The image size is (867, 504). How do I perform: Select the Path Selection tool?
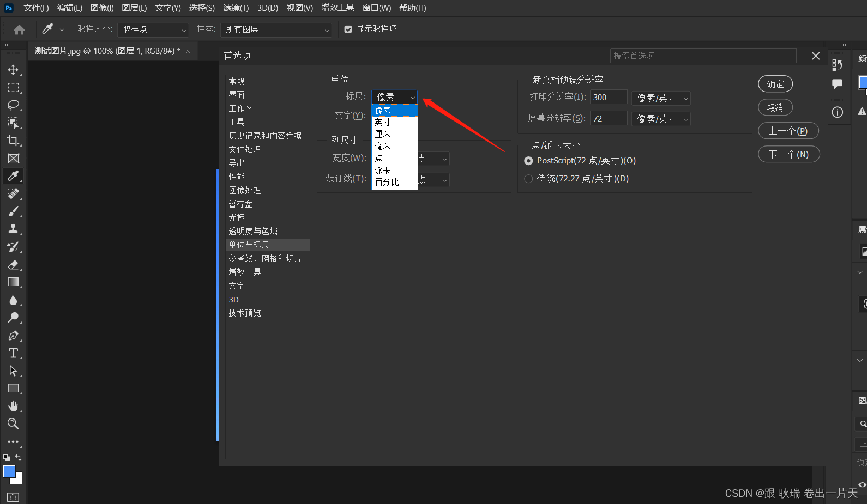[x=13, y=371]
